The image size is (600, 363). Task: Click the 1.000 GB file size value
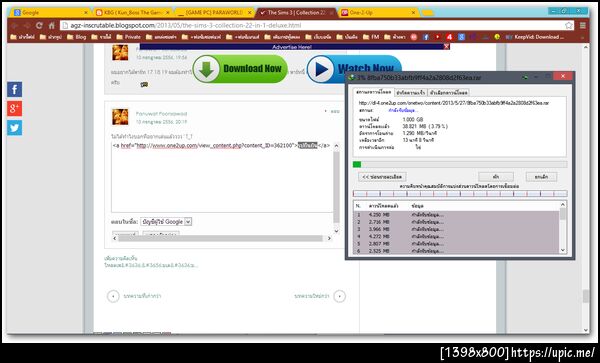point(413,120)
